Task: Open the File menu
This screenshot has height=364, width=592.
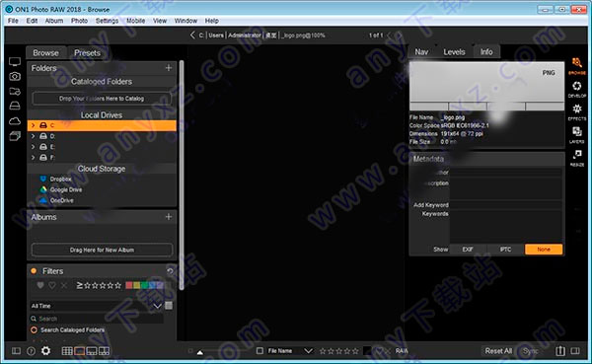Action: [13, 21]
